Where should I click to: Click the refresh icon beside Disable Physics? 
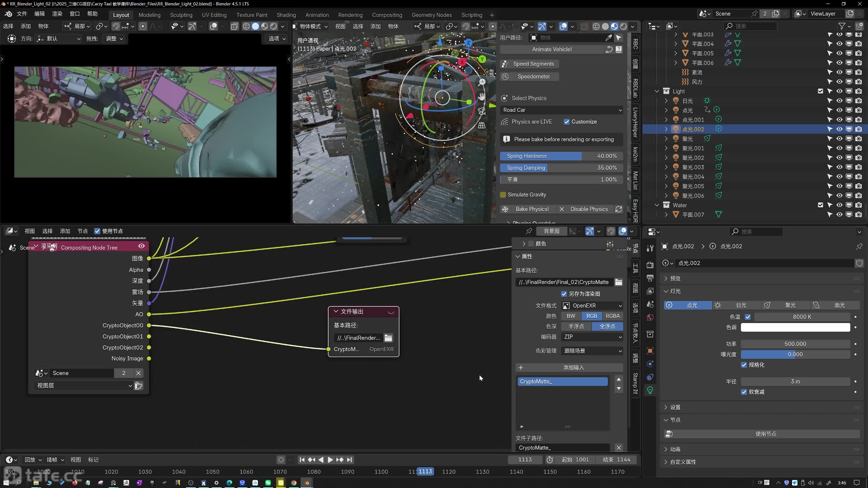[618, 209]
